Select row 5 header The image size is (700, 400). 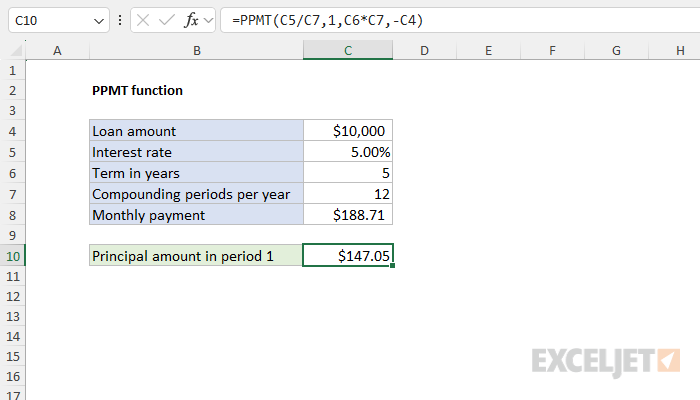point(12,152)
